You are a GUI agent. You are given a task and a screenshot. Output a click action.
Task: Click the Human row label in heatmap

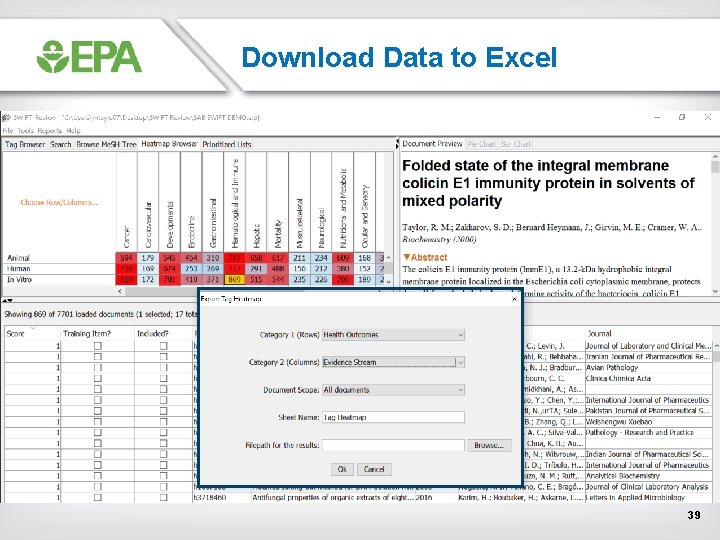click(x=18, y=269)
